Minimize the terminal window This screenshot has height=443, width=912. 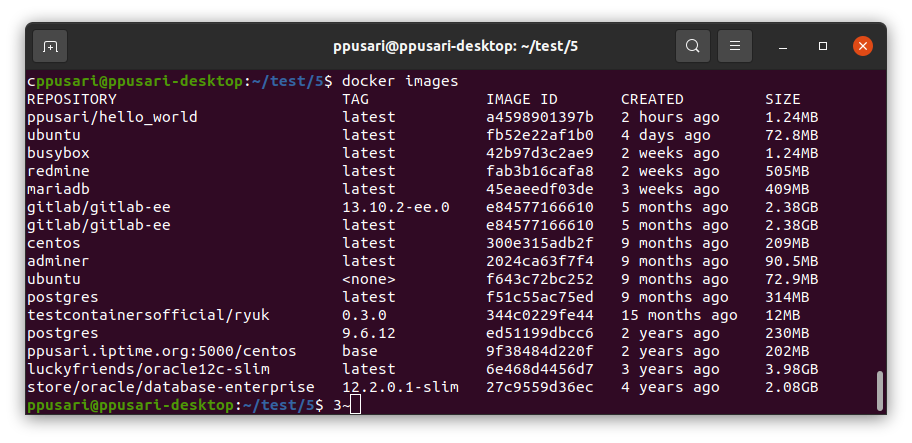(783, 47)
